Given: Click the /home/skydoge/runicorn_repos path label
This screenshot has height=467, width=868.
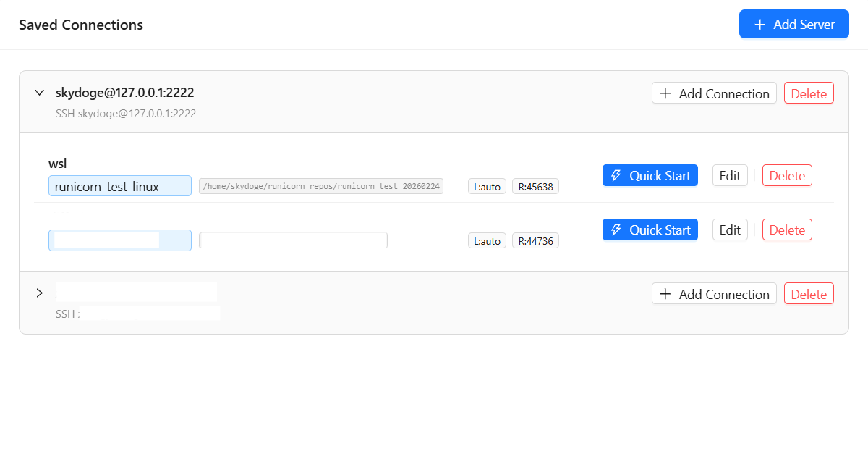Looking at the screenshot, I should click(x=321, y=186).
